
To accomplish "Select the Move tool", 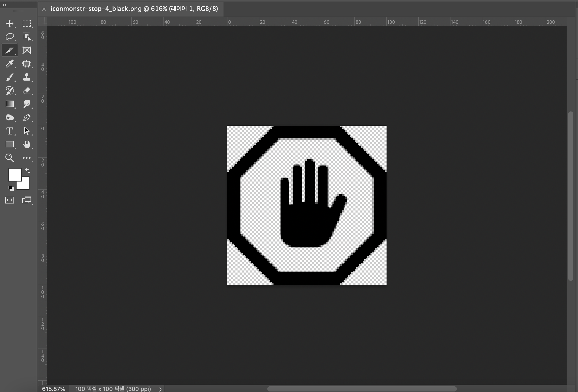I will tap(10, 24).
